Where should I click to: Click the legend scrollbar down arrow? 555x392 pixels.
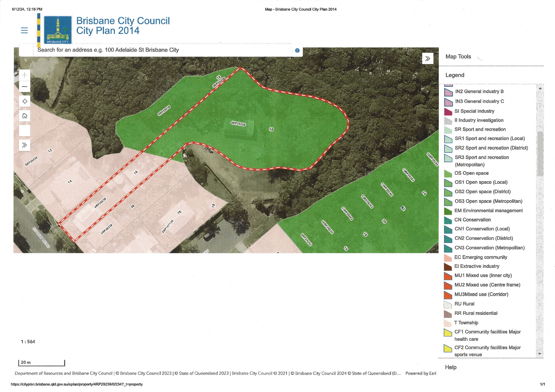pyautogui.click(x=540, y=354)
